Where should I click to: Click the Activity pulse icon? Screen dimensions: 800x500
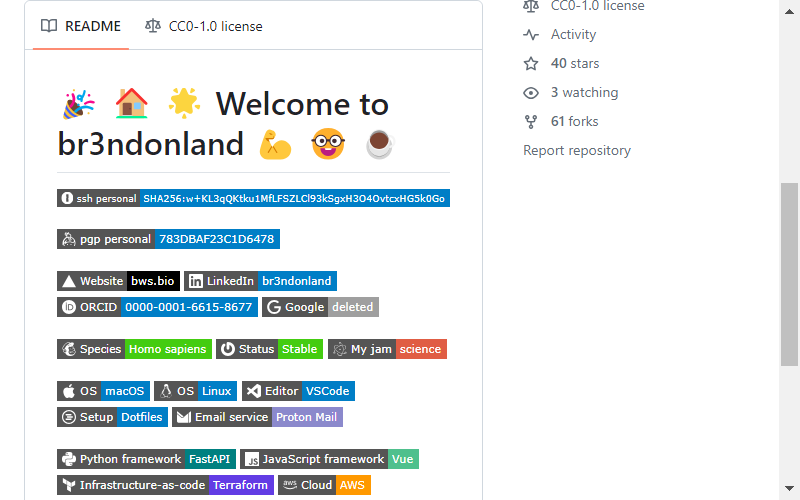[531, 35]
